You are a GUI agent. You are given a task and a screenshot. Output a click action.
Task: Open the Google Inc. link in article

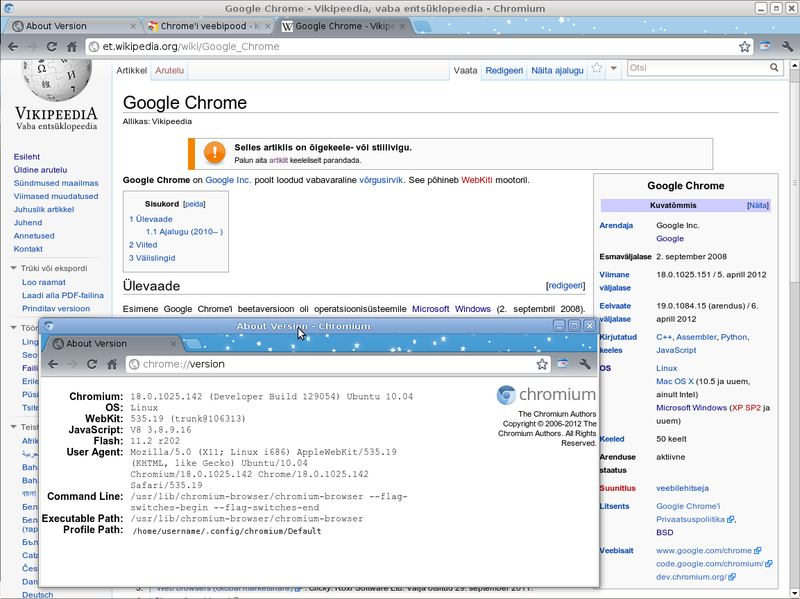[228, 180]
